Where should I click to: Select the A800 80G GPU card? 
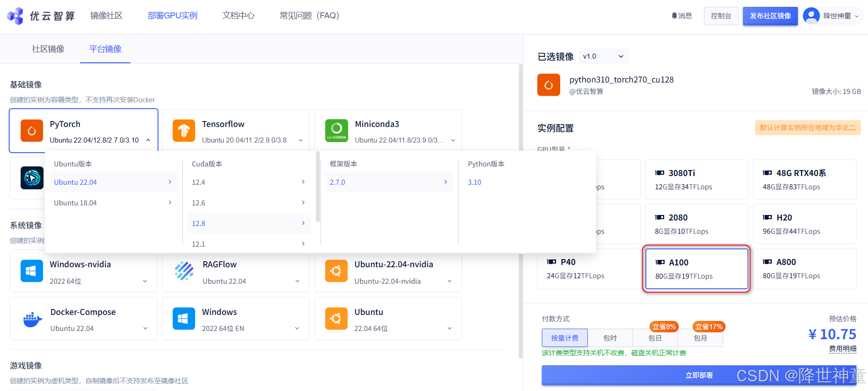[x=805, y=269]
